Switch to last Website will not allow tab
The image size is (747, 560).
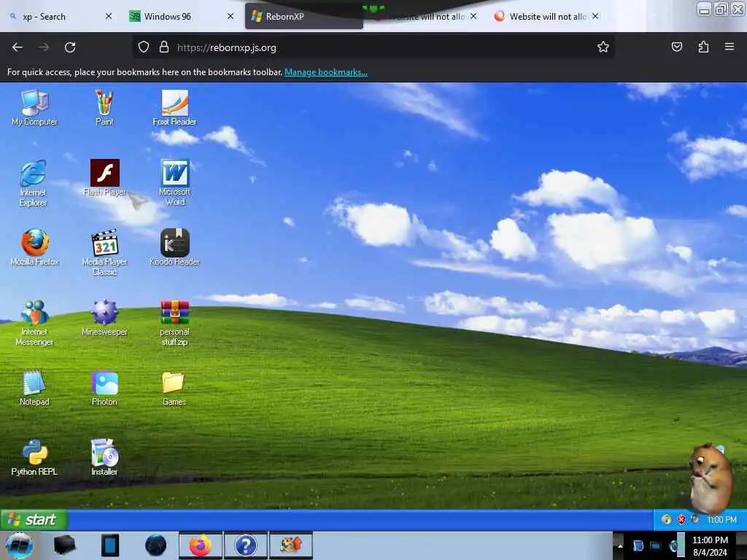coord(548,17)
